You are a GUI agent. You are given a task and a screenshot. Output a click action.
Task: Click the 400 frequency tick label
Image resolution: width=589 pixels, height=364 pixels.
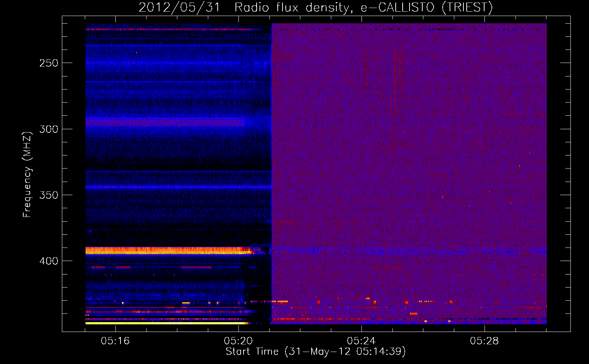click(49, 261)
